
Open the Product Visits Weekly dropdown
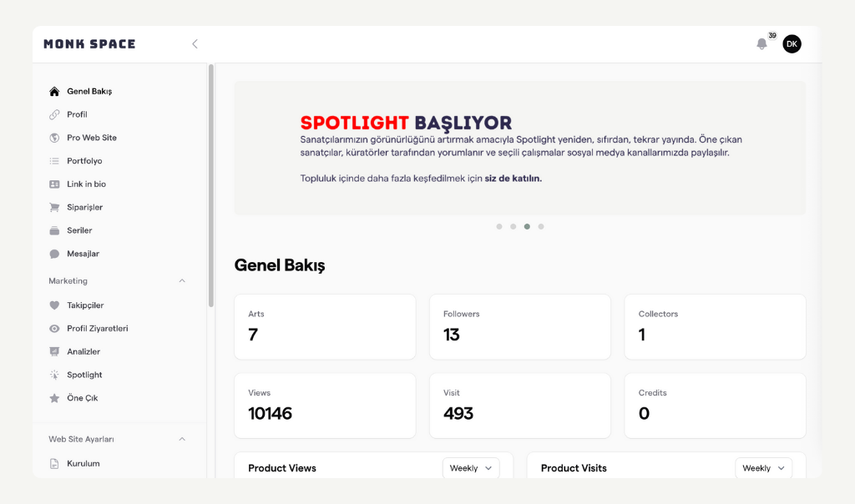coord(763,468)
